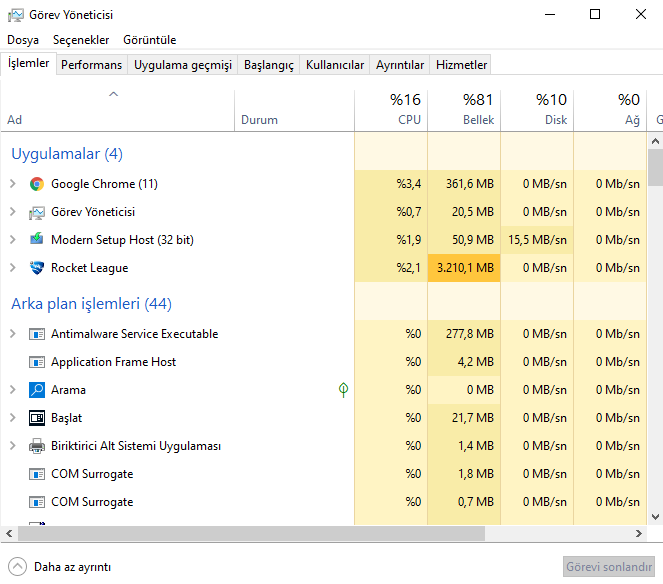
Task: Expand the Google Chrome process group
Action: pos(12,184)
